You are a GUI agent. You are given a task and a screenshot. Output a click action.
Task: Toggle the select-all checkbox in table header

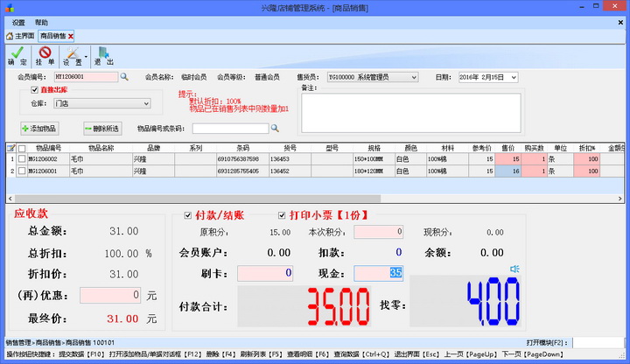click(x=22, y=148)
